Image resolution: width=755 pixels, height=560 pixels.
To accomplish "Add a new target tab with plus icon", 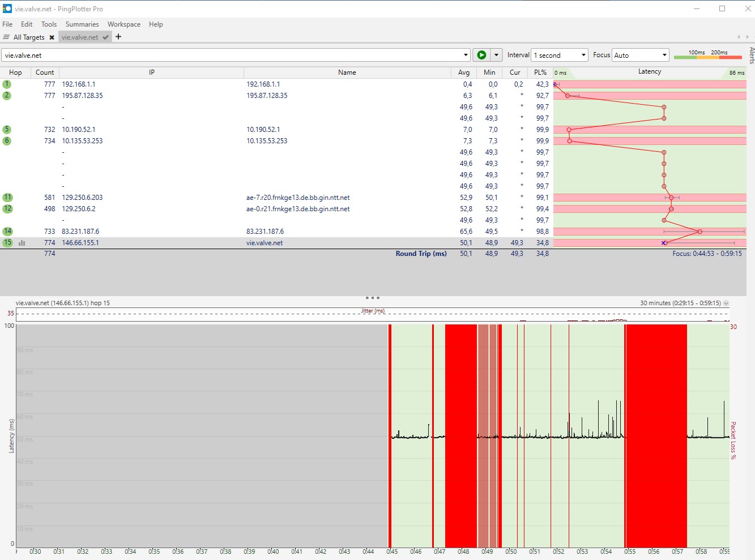I will pos(118,37).
